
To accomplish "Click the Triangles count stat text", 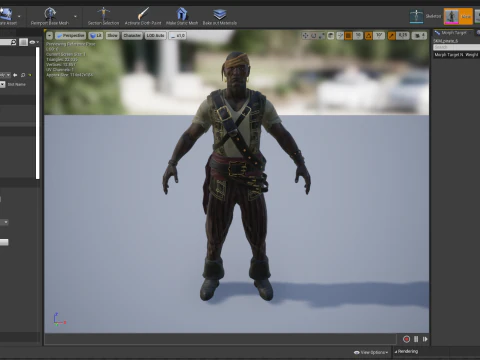I will click(62, 59).
